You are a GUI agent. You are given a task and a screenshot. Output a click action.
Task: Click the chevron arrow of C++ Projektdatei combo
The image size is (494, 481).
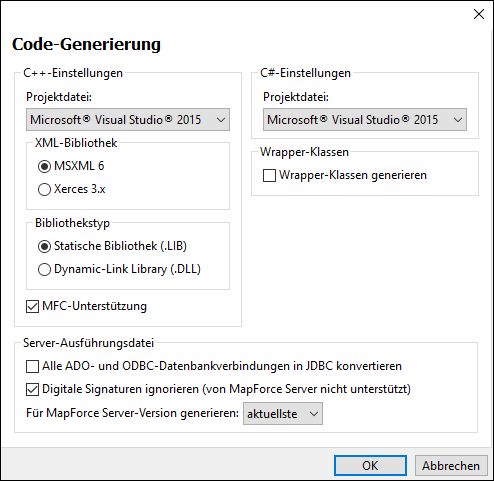[221, 120]
